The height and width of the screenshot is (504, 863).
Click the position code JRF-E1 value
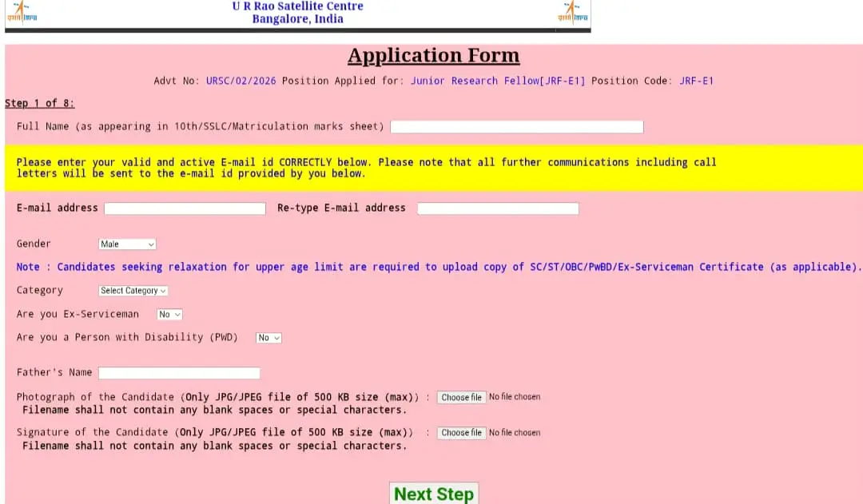click(x=696, y=81)
